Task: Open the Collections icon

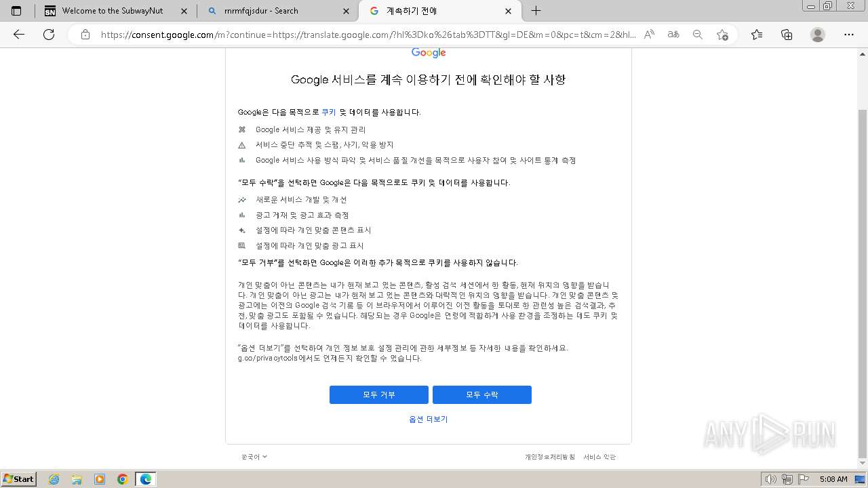Action: 787,35
